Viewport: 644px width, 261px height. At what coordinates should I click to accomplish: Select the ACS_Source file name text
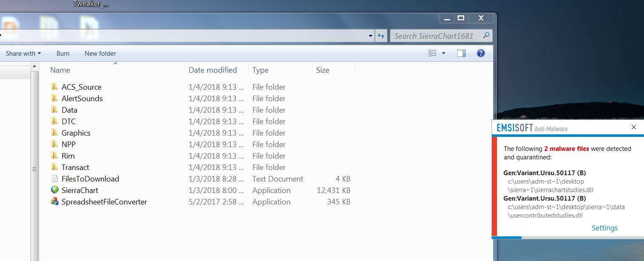point(82,87)
